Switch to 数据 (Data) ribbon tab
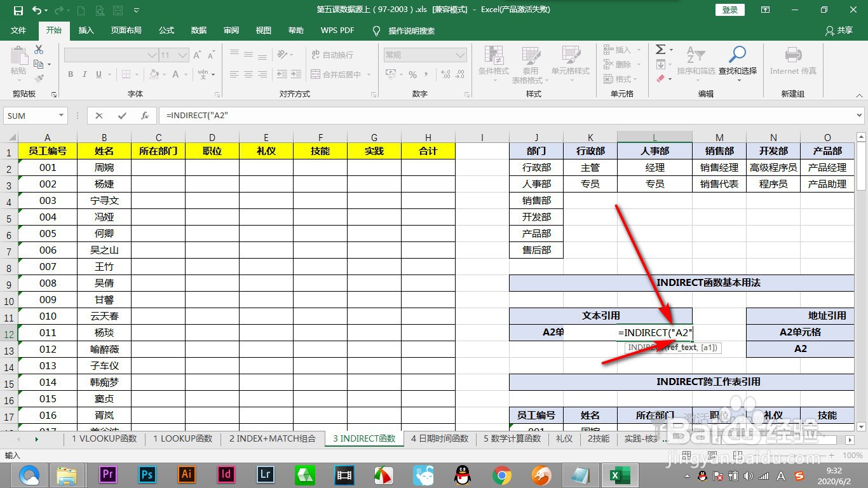 tap(199, 30)
